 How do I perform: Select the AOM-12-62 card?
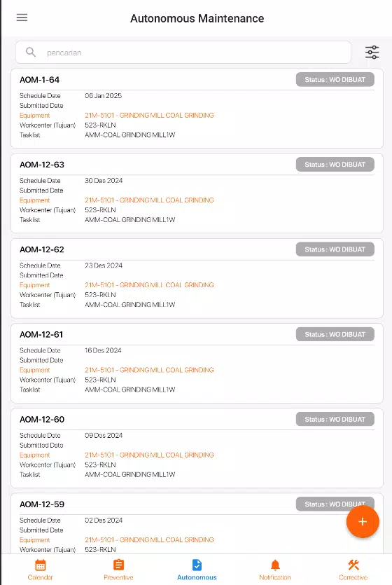(x=197, y=278)
